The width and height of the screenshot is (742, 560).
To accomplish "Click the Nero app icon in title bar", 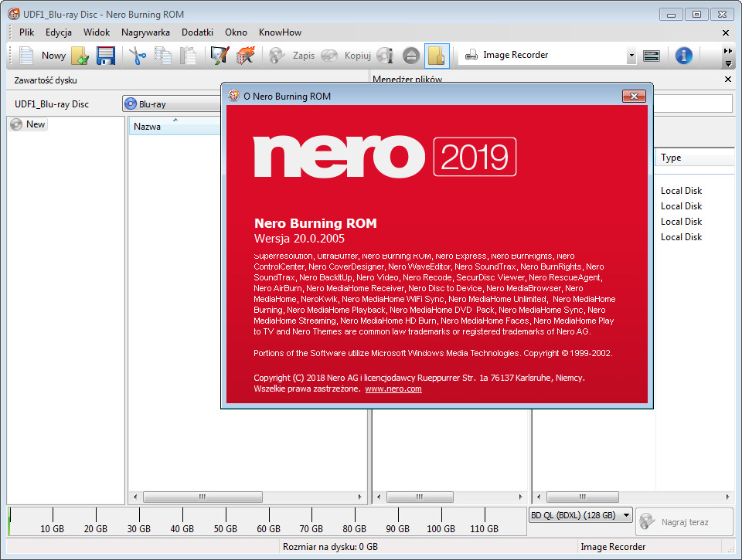I will click(x=14, y=14).
